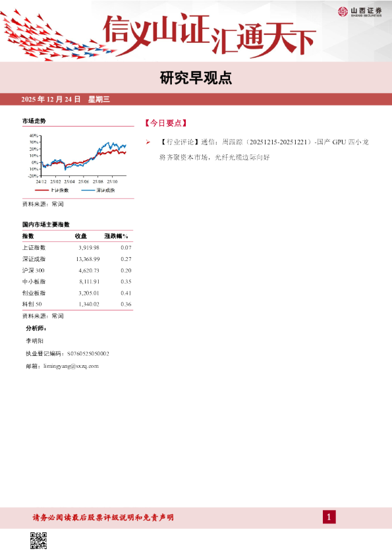Click the date 2025年12月24日
392x555 pixels.
click(x=51, y=100)
